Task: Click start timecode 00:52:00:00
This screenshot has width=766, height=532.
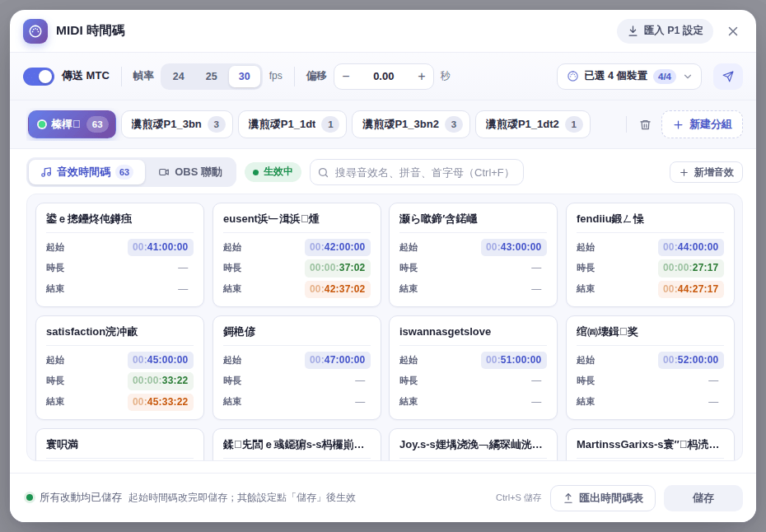Action: click(x=691, y=360)
